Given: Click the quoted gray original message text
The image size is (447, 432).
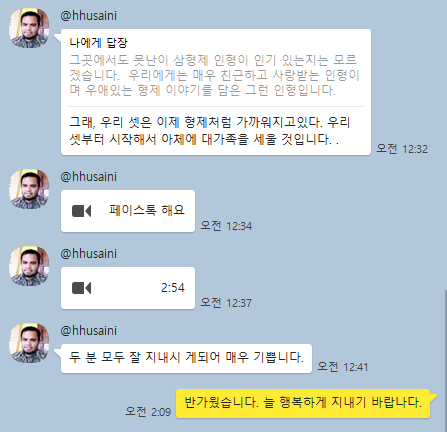Looking at the screenshot, I should [x=214, y=75].
